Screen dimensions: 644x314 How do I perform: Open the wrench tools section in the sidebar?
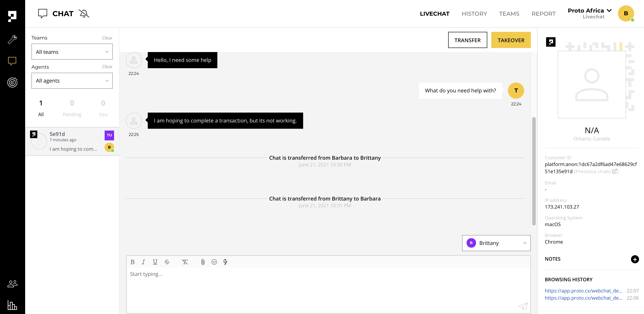click(x=12, y=39)
